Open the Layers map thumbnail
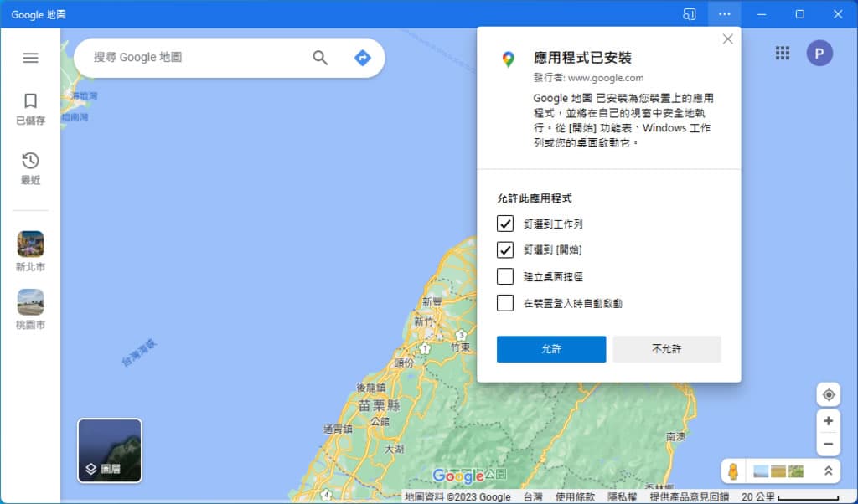 point(110,450)
